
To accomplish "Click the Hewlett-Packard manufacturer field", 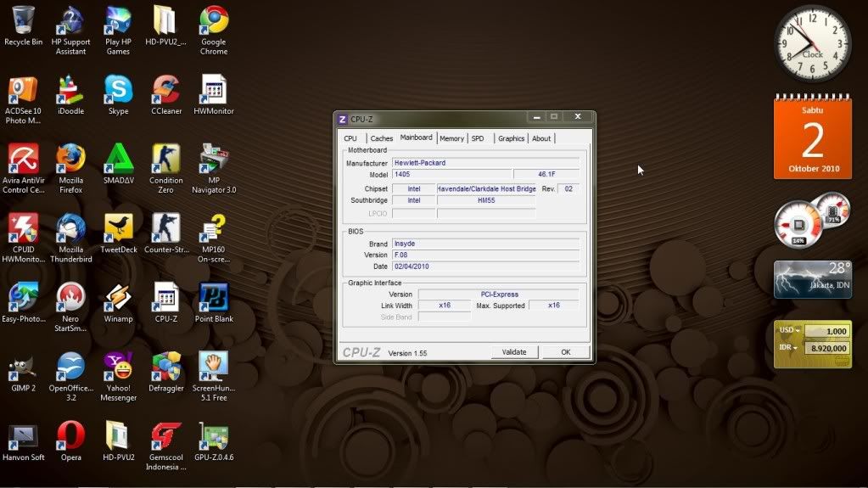I will 485,163.
